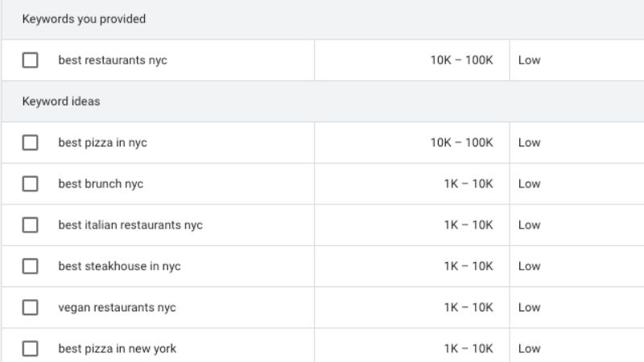Toggle the vegan restaurants nyc checkbox
The width and height of the screenshot is (644, 362).
(x=30, y=307)
